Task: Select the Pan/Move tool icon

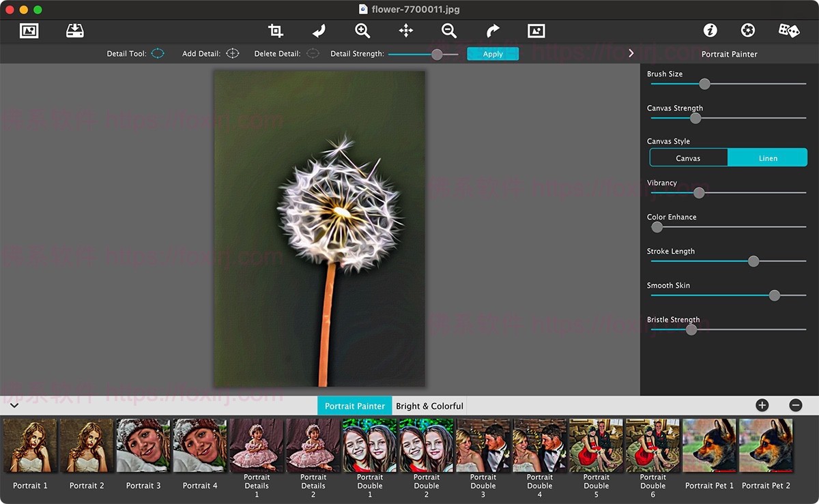Action: point(405,31)
